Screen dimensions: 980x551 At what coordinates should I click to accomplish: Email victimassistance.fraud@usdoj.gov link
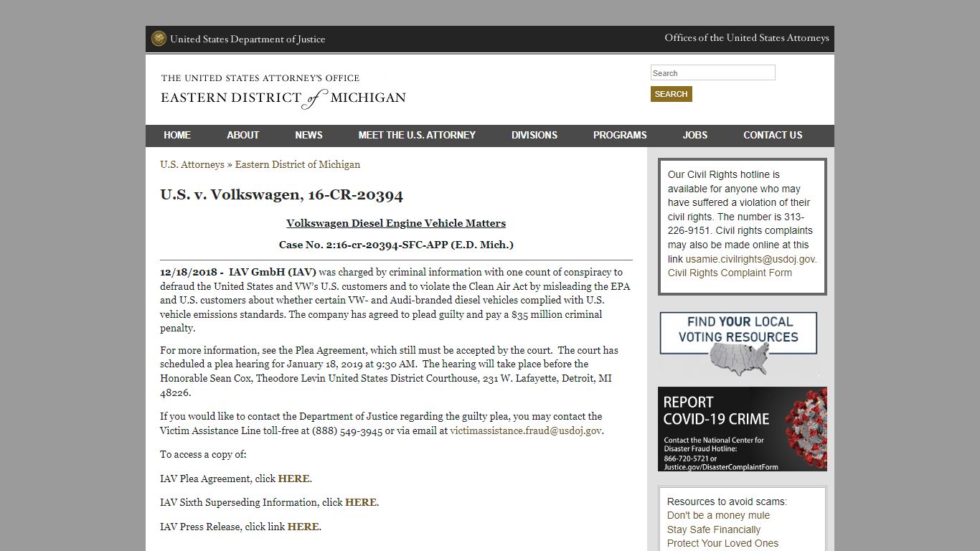[526, 430]
